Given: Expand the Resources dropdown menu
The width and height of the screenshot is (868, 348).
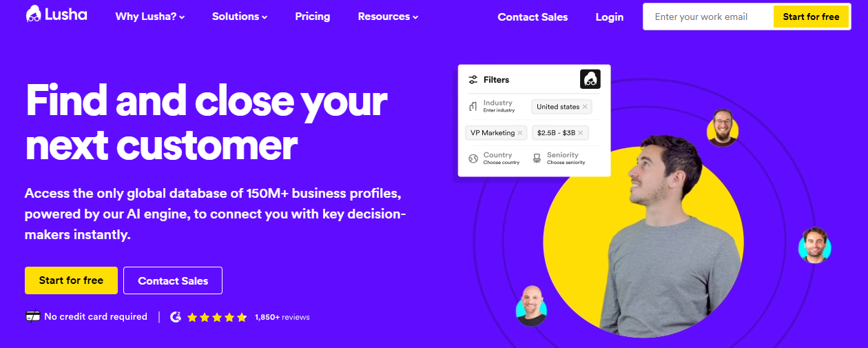Looking at the screenshot, I should click(388, 17).
